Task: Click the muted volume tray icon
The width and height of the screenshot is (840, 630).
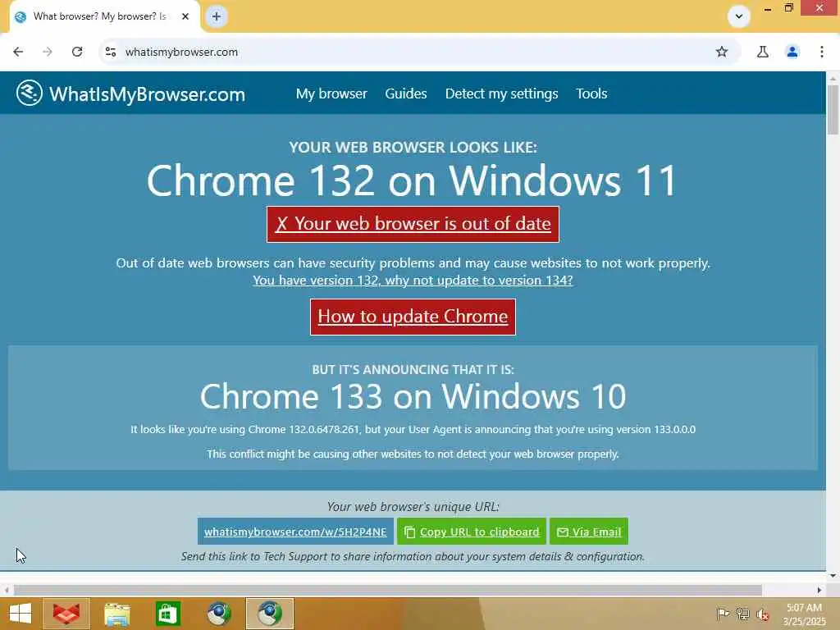Action: (x=762, y=614)
